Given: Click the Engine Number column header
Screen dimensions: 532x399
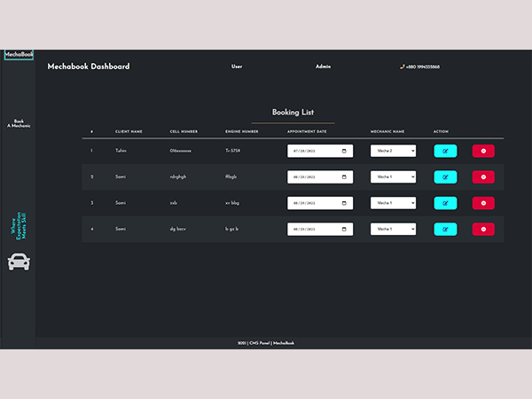Looking at the screenshot, I should [241, 131].
